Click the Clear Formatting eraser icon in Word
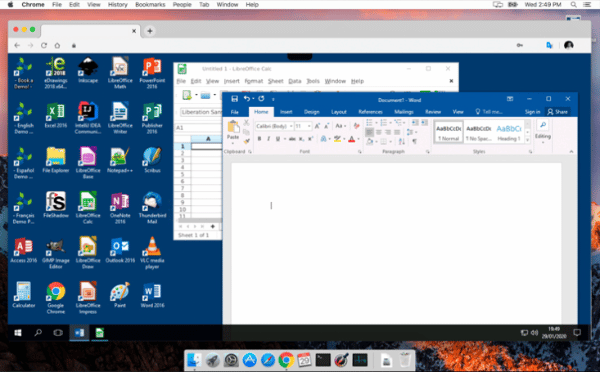This screenshot has height=372, width=600. coord(356,126)
